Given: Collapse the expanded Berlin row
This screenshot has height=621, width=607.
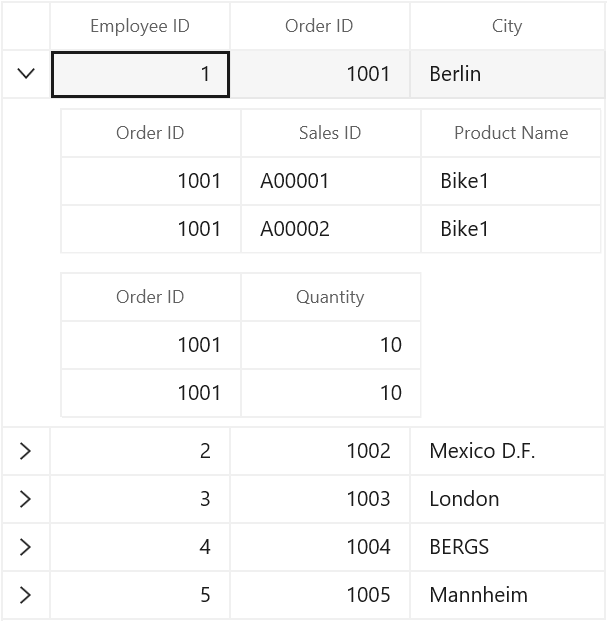Looking at the screenshot, I should 26,74.
